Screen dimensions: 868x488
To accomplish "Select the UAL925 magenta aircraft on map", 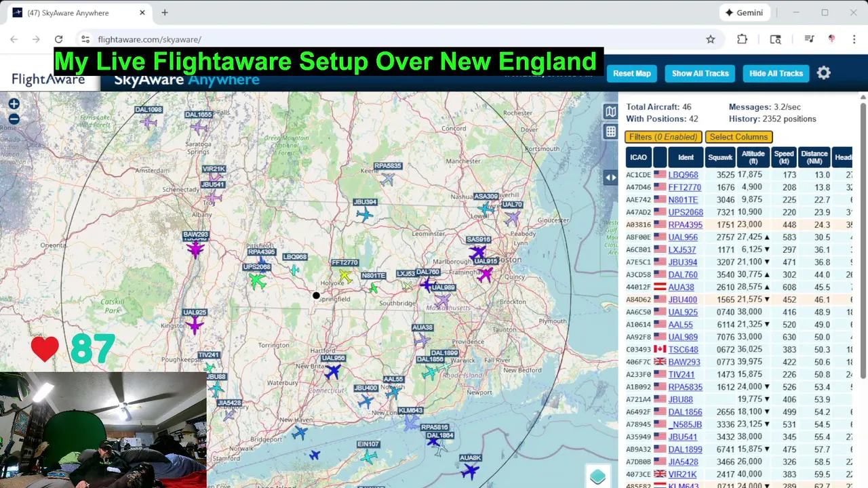I will click(195, 326).
